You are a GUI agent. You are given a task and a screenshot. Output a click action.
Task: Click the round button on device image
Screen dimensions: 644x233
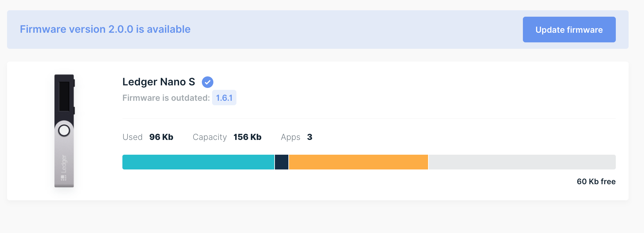(x=64, y=131)
